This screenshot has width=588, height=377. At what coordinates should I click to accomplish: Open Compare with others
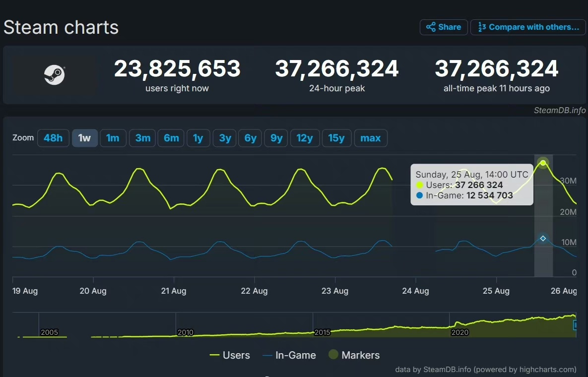tap(528, 27)
